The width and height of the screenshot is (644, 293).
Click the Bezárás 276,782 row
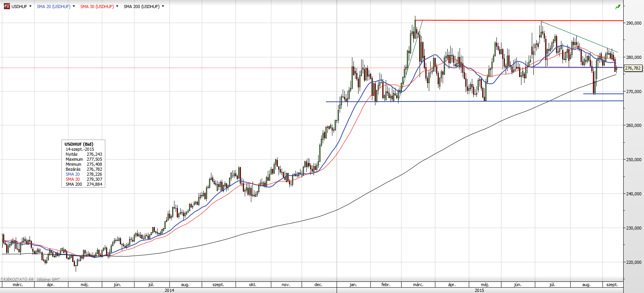click(84, 169)
